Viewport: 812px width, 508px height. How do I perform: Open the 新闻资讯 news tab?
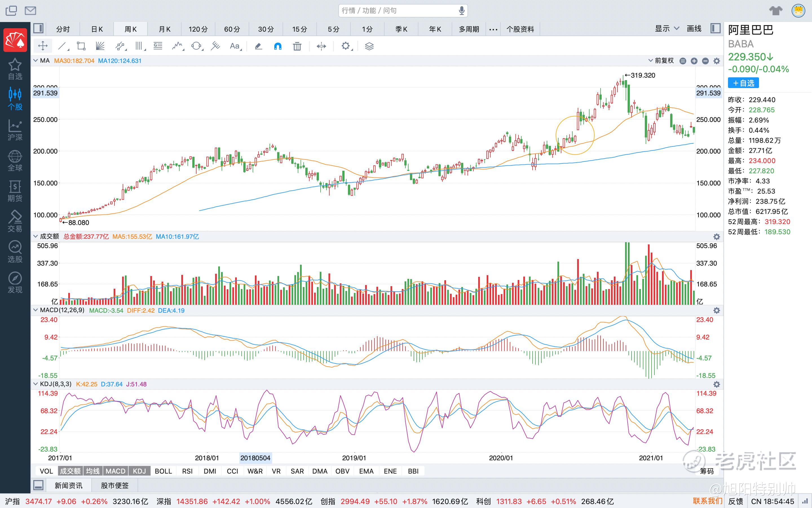[x=69, y=485]
